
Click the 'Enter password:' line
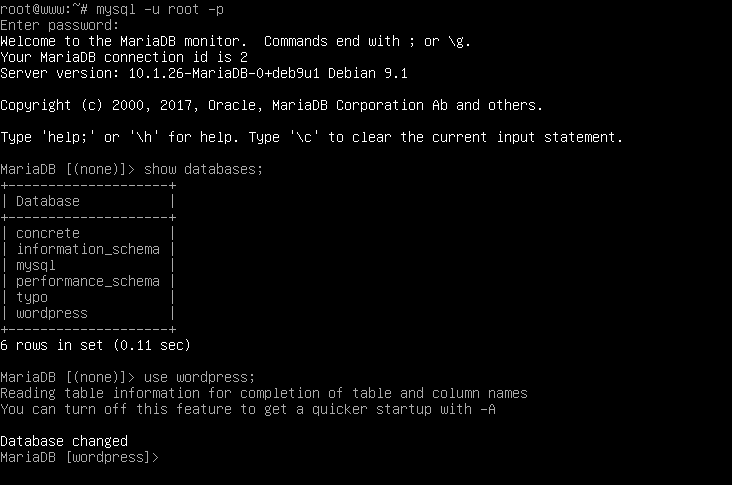(59, 25)
